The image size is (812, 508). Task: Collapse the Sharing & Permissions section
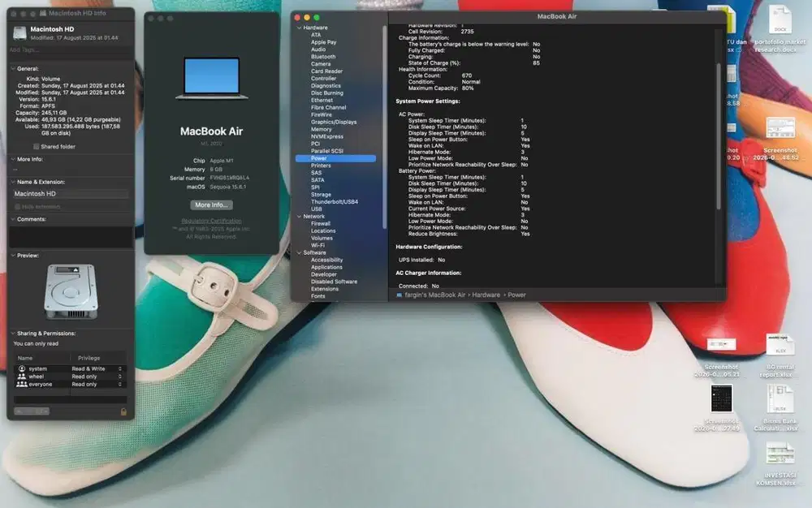(x=13, y=334)
